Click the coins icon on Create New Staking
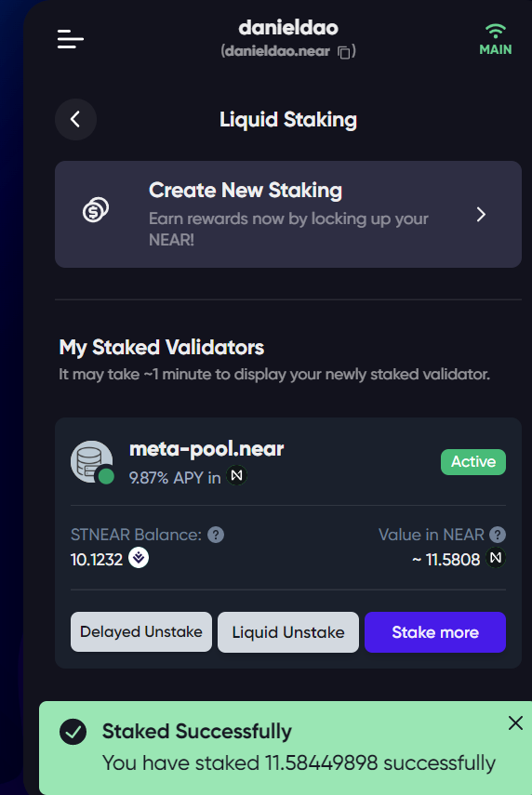Viewport: 532px width, 795px height. 96,209
